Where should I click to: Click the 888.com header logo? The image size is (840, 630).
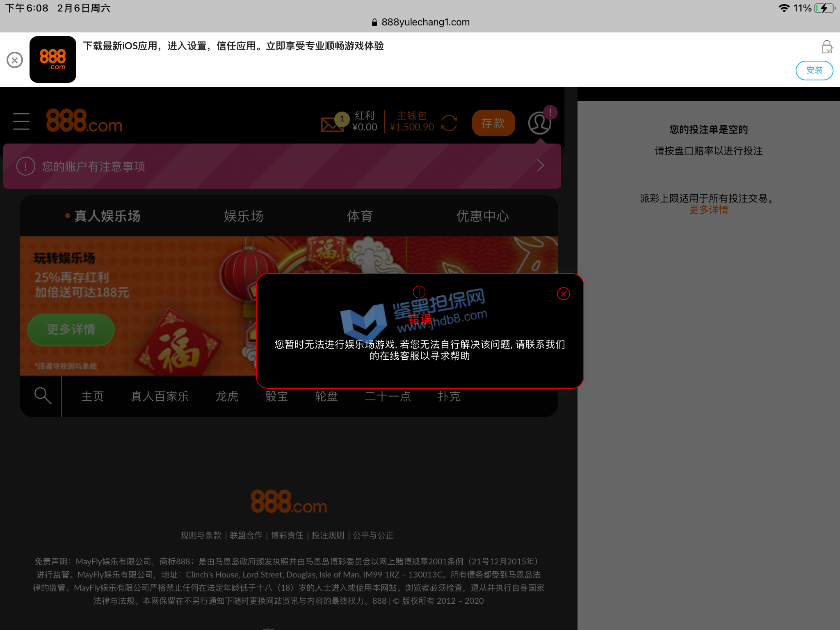click(x=84, y=121)
